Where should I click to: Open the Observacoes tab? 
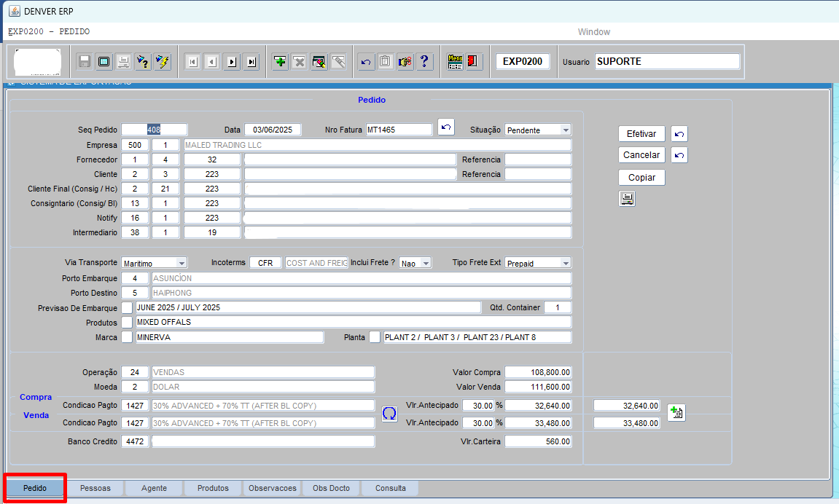tap(272, 488)
